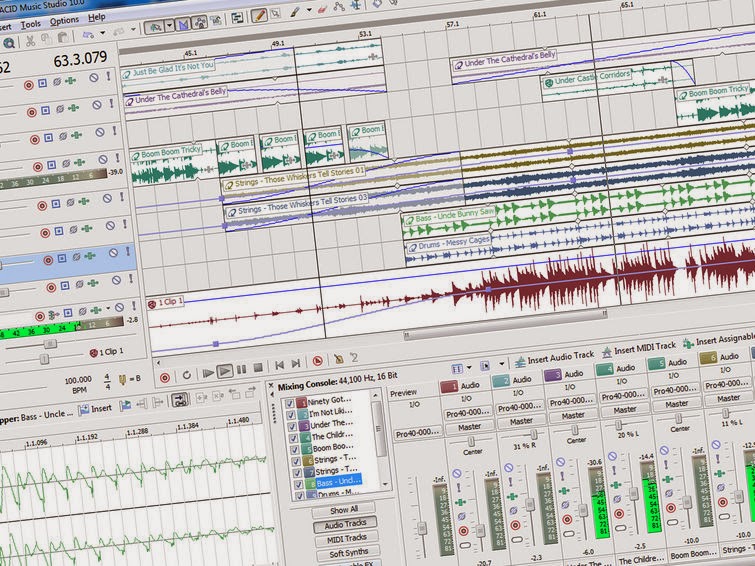Mute the top Just Be Glad track

[x=93, y=77]
